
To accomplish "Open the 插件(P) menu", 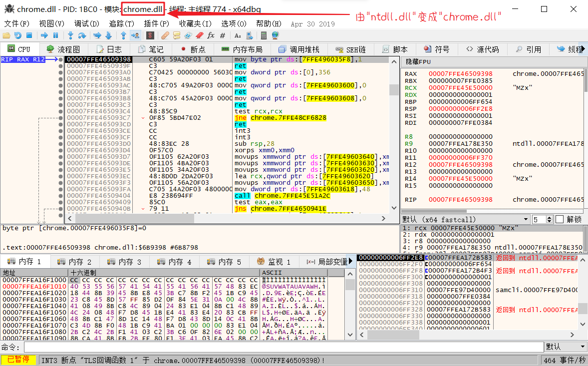I will 156,24.
